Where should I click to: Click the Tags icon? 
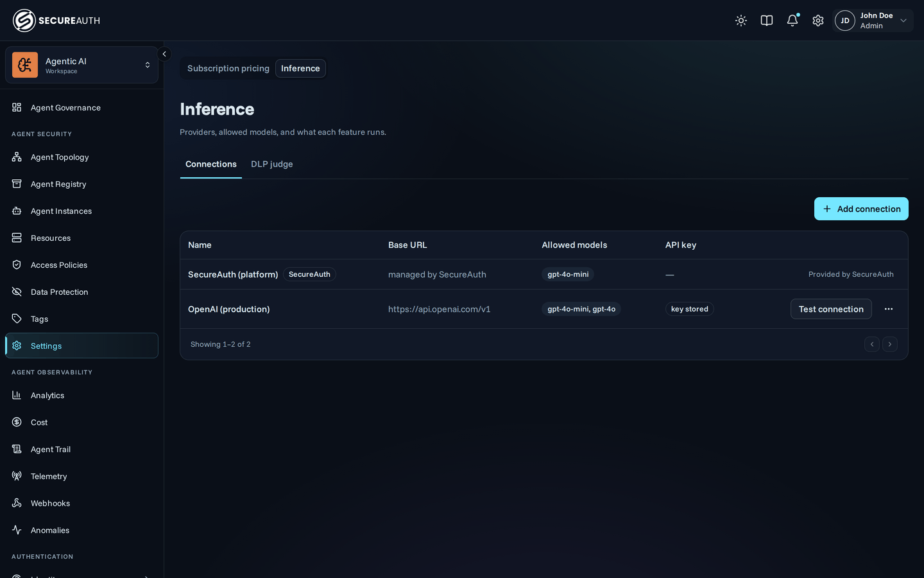coord(17,319)
